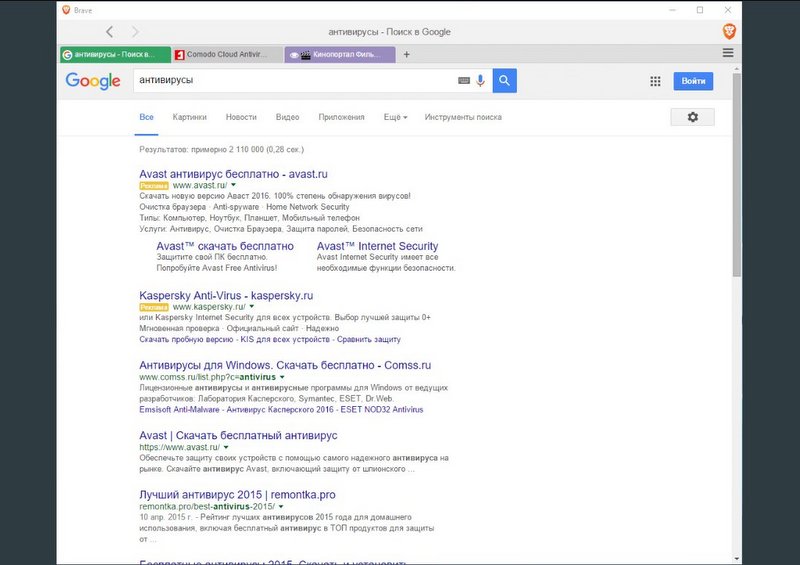Click the Comodo tab favicon
The image size is (800, 565).
179,55
